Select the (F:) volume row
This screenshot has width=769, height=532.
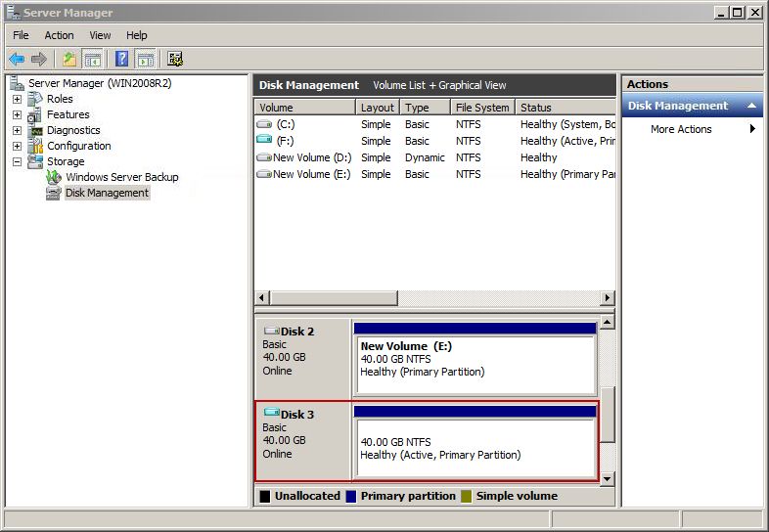pyautogui.click(x=435, y=141)
